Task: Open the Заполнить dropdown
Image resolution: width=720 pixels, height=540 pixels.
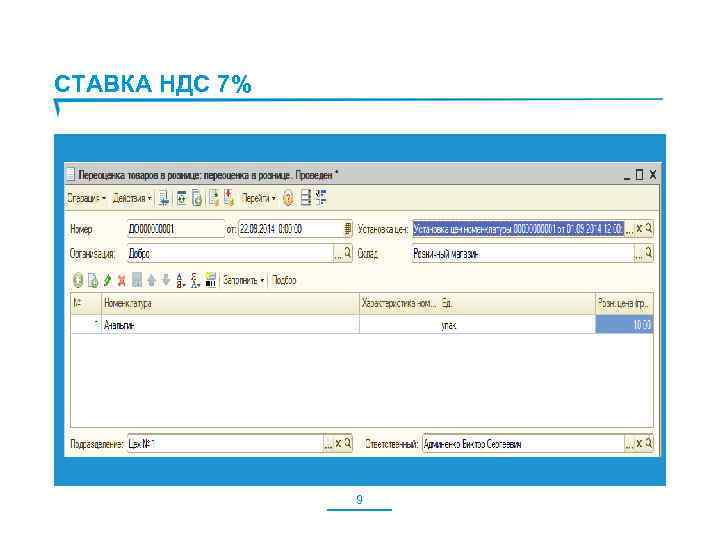Action: click(244, 280)
